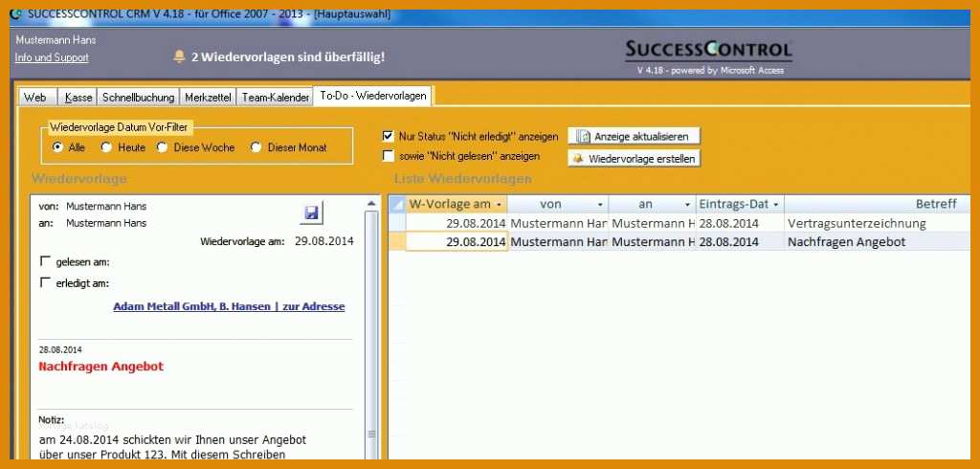
Task: Click the bell icon for overdue reminders
Action: coord(179,56)
